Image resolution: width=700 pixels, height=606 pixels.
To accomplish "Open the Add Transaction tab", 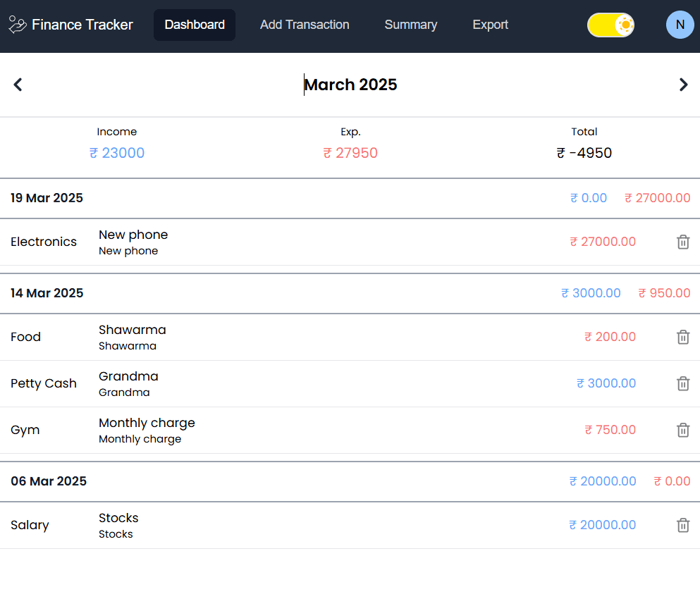I will tap(305, 25).
